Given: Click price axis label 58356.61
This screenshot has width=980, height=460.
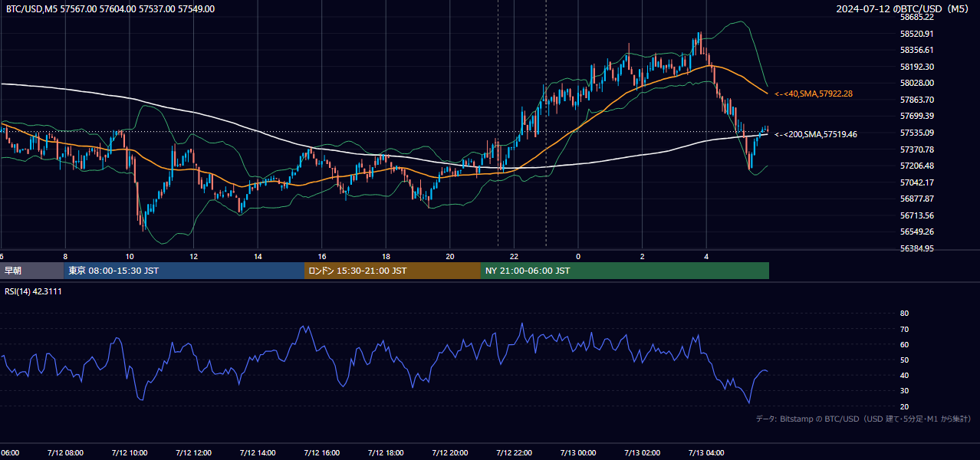Looking at the screenshot, I should point(916,50).
